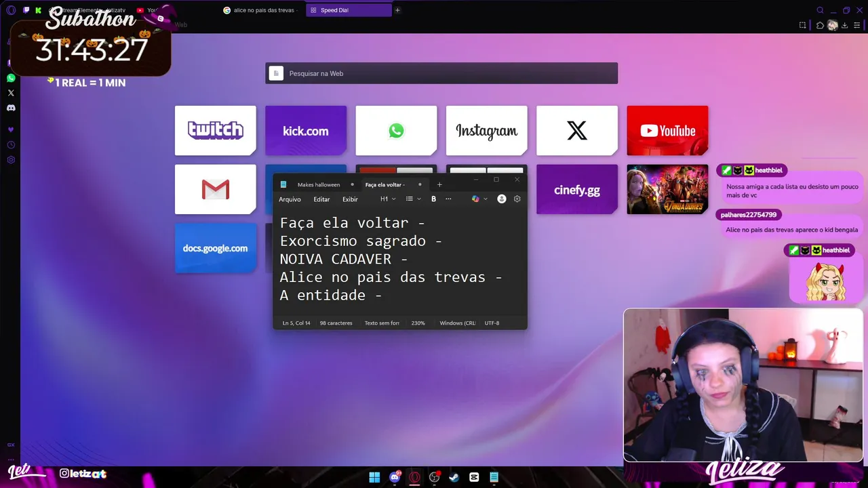Open the browser profile avatar
Image resolution: width=868 pixels, height=488 pixels.
point(833,25)
